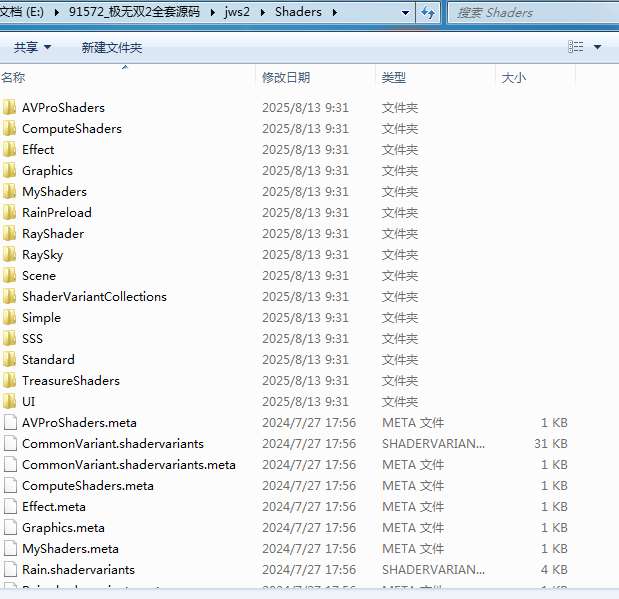The width and height of the screenshot is (619, 599).
Task: Click the ShaderVariantCollections folder icon
Action: (x=10, y=297)
